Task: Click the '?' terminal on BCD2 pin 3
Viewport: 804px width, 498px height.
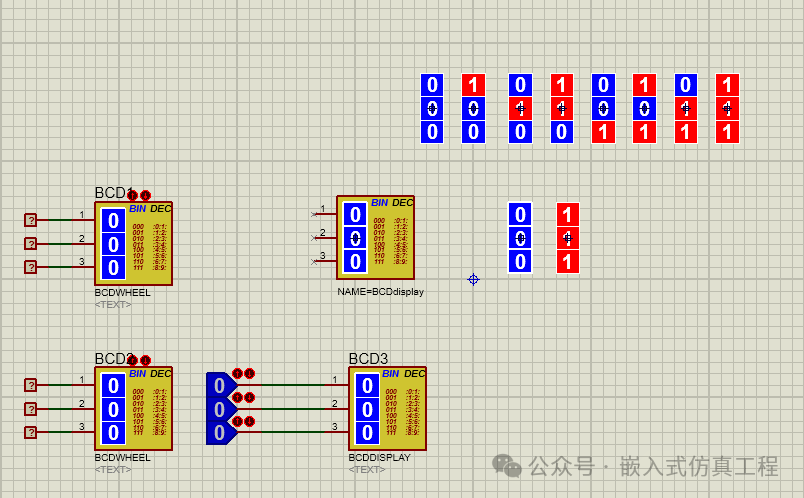Action: coord(31,432)
